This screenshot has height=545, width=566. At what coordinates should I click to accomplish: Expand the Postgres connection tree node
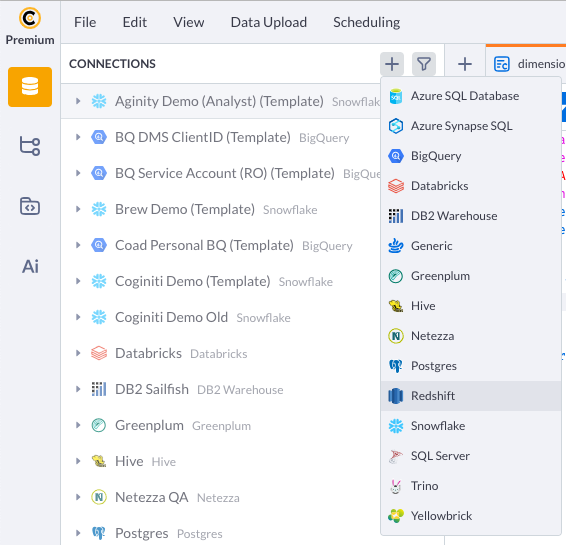click(x=78, y=533)
